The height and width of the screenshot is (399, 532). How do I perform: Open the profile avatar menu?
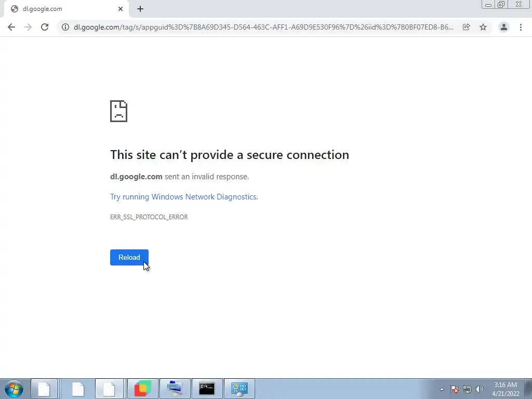click(504, 27)
